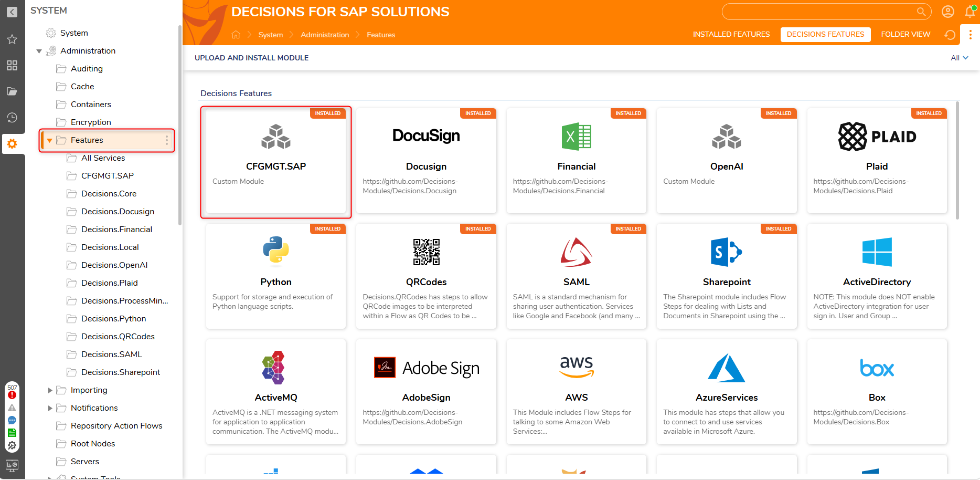Open Decisions.OpenAI folder in the tree

point(114,265)
